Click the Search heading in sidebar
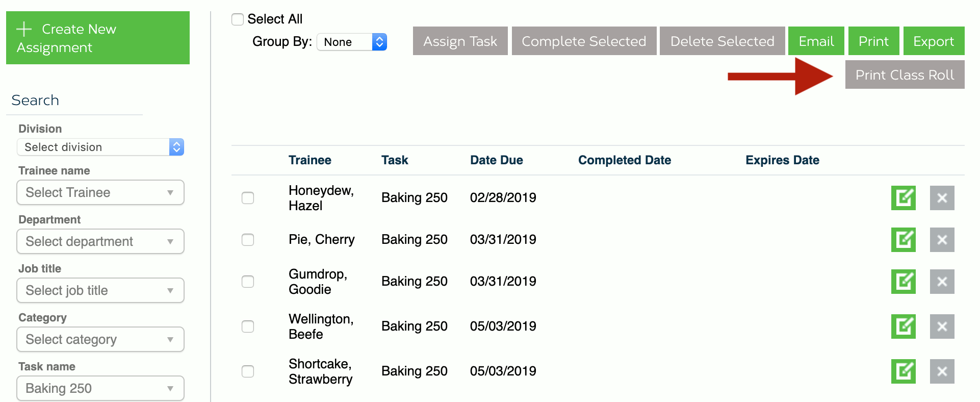 [x=35, y=100]
